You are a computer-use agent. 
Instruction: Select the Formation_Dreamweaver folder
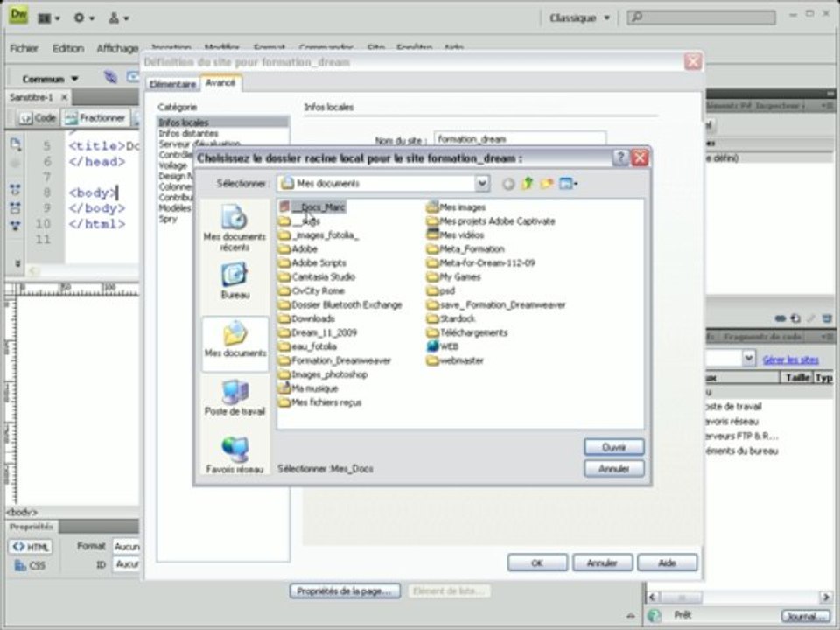tap(335, 360)
